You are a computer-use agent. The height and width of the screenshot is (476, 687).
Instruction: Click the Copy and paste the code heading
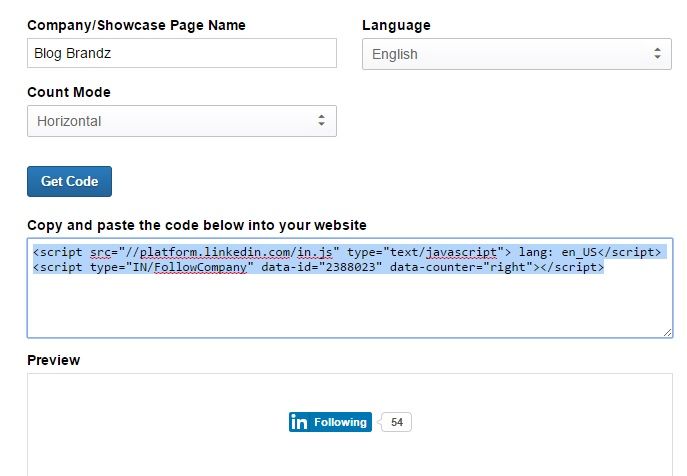[197, 225]
